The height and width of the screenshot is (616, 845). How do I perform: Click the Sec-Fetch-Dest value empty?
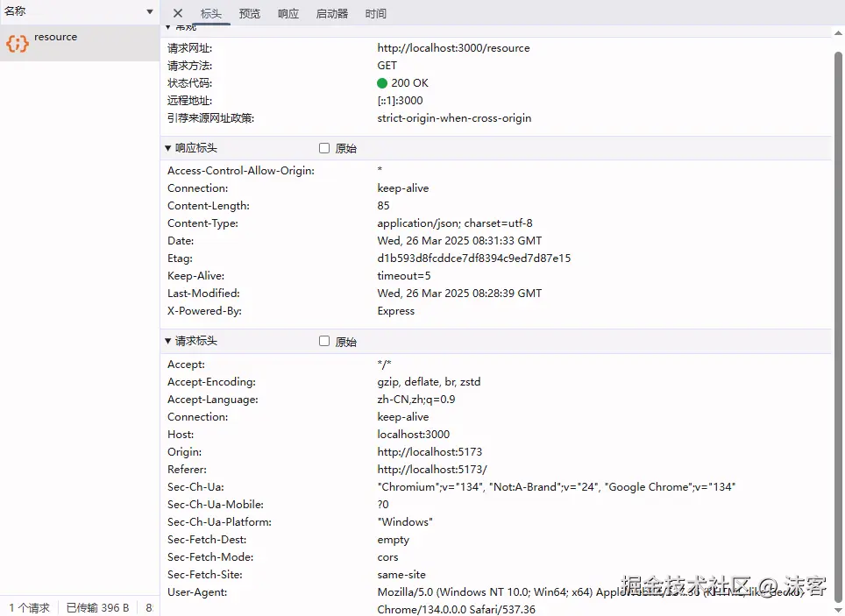coord(393,540)
